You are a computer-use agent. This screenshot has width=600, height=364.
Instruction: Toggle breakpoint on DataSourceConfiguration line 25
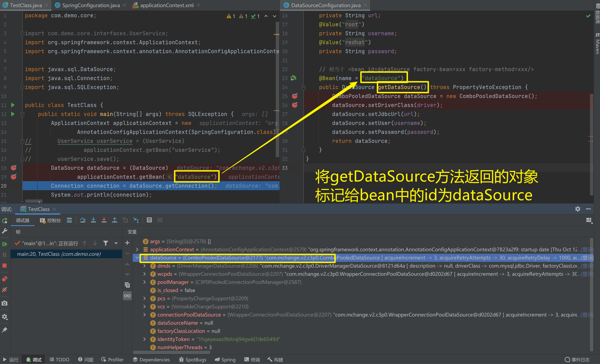[295, 96]
